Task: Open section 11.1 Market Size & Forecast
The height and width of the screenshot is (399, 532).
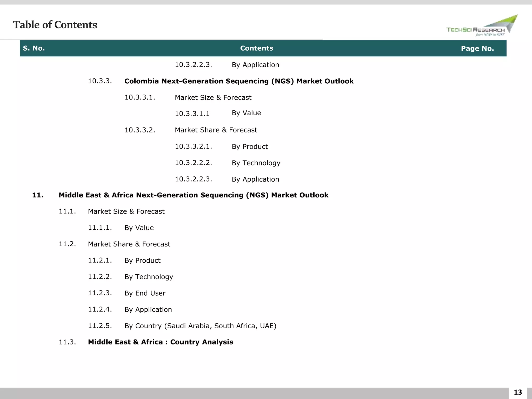Action: point(126,211)
